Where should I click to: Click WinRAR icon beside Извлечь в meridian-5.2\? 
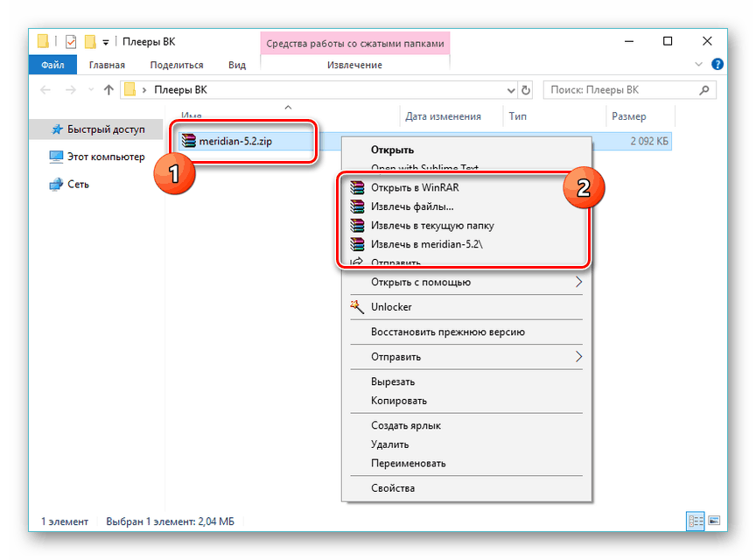coord(357,244)
